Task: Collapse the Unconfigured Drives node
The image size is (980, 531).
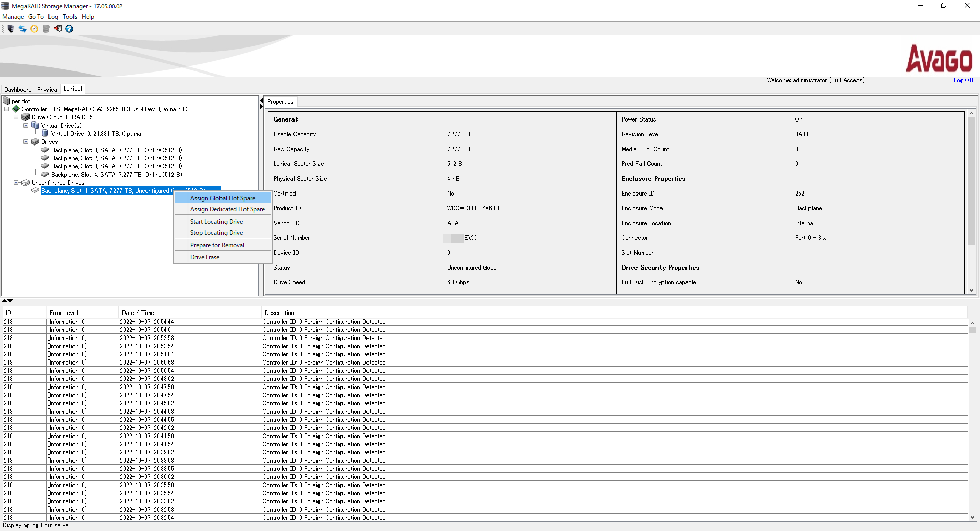Action: [16, 182]
